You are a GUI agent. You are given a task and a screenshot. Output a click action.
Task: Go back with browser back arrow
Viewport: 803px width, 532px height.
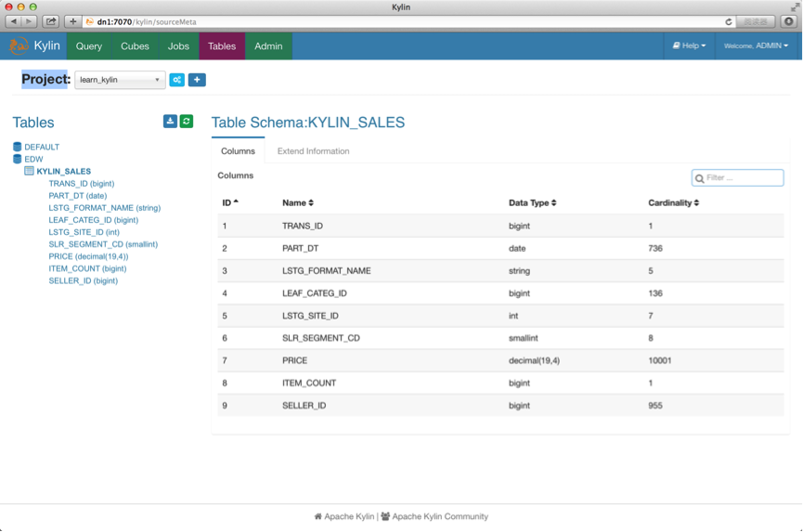13,21
